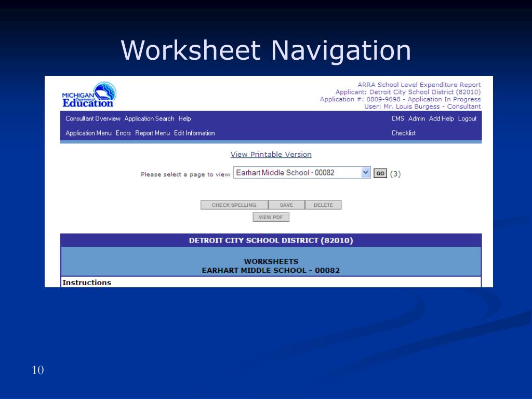This screenshot has width=532, height=399.
Task: Click the 'EARHART MIDDLE SCHOOL - 00082' worksheet title
Action: [x=271, y=270]
